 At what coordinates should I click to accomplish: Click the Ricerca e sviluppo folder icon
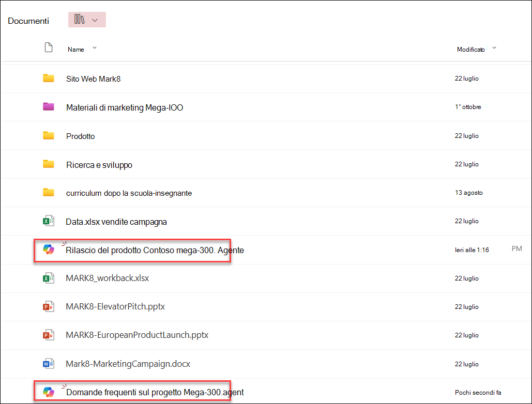coord(49,164)
